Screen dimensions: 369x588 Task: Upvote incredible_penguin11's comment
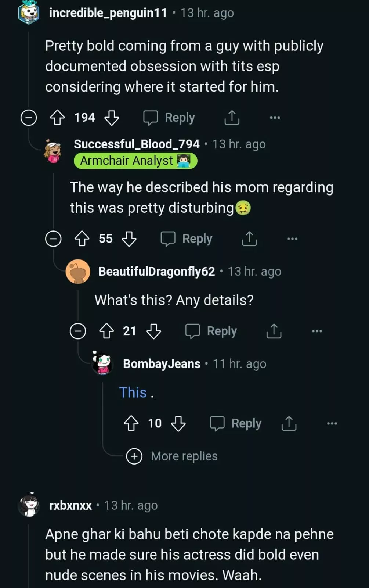(57, 118)
